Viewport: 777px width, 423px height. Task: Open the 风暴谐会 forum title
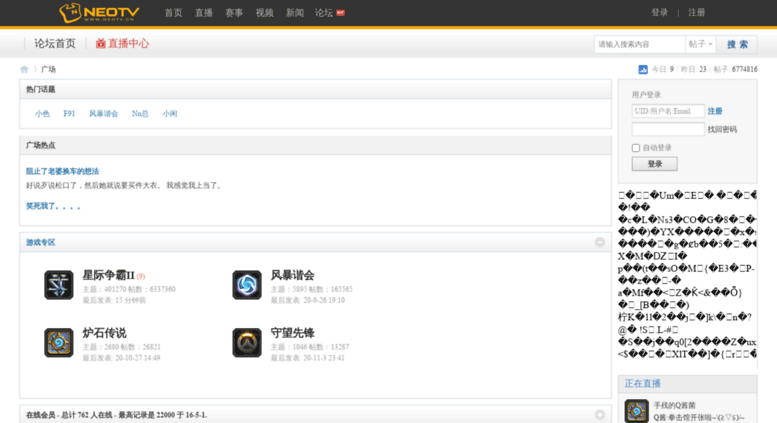point(292,275)
